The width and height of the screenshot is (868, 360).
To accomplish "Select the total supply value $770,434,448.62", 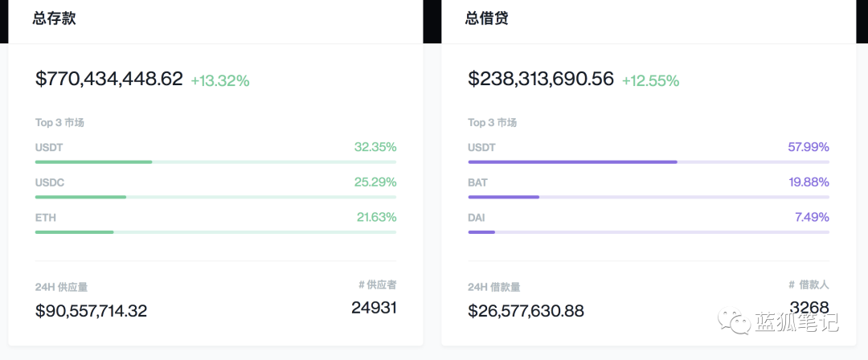I will coord(109,80).
